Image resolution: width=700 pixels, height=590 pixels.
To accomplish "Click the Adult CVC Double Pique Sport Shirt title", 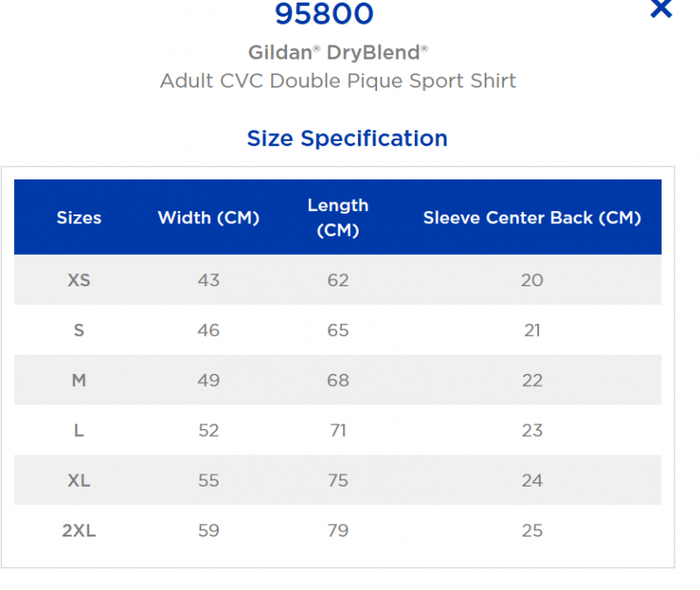I will tap(338, 81).
